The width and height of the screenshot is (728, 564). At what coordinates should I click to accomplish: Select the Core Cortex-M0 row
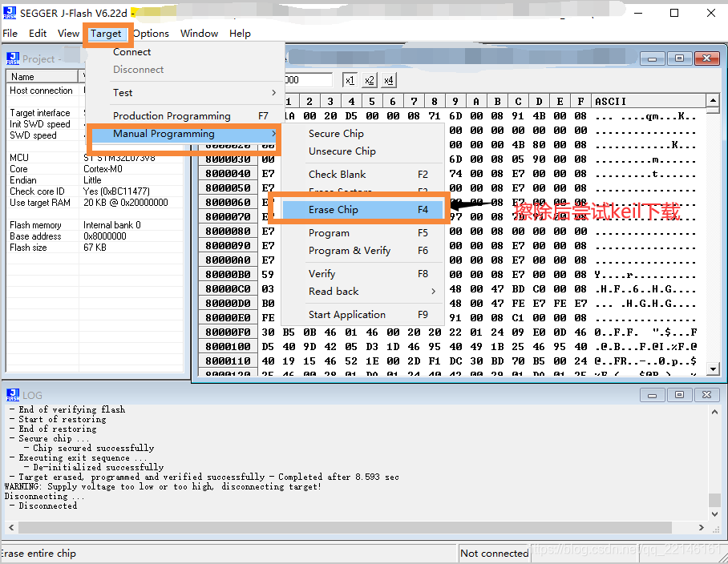[x=95, y=169]
